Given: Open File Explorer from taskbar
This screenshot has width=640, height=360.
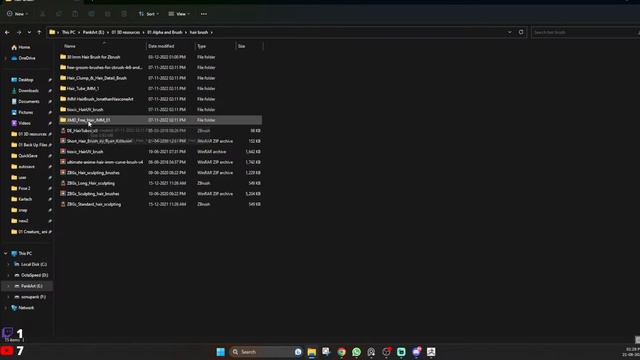Looking at the screenshot, I should pyautogui.click(x=312, y=352).
